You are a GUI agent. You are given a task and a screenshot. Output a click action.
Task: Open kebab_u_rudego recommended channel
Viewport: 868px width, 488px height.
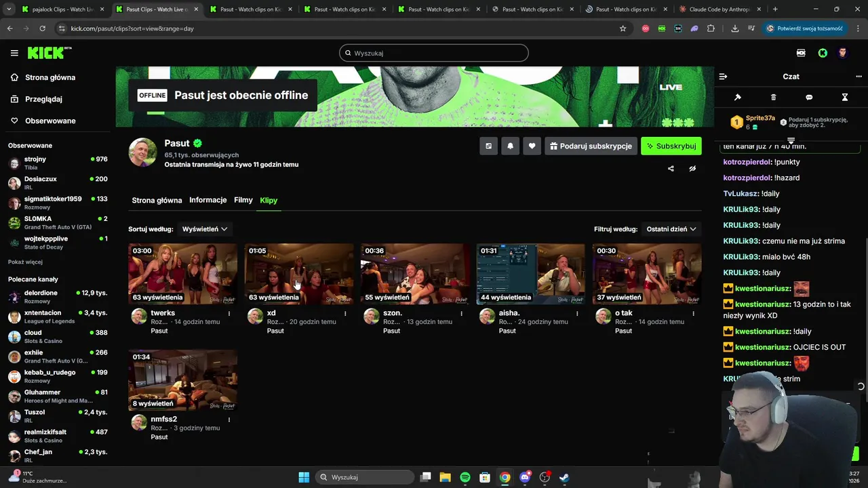click(58, 376)
